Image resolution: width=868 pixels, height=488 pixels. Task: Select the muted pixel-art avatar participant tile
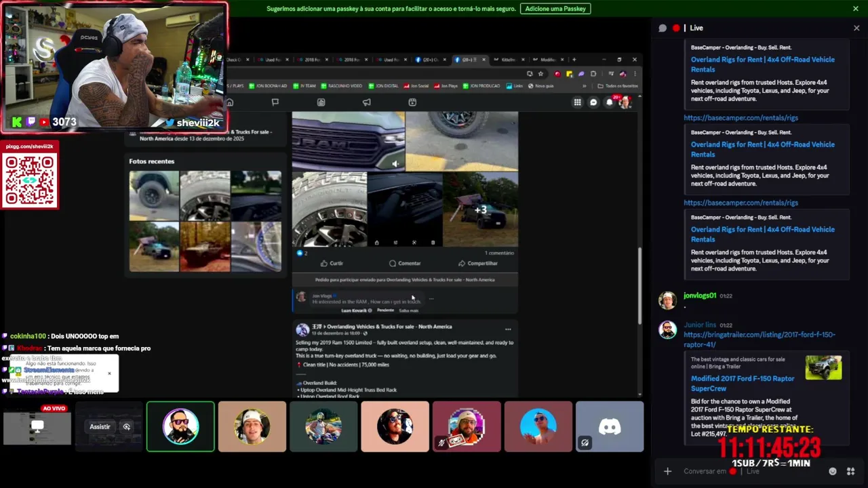click(x=467, y=426)
